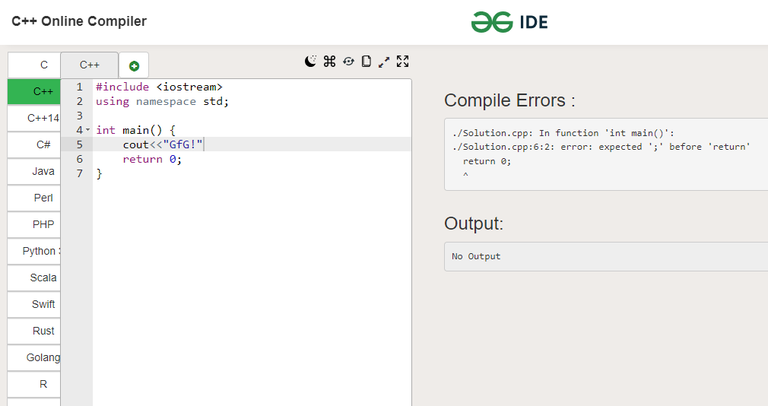
Task: Click the copy file document icon
Action: pyautogui.click(x=366, y=61)
